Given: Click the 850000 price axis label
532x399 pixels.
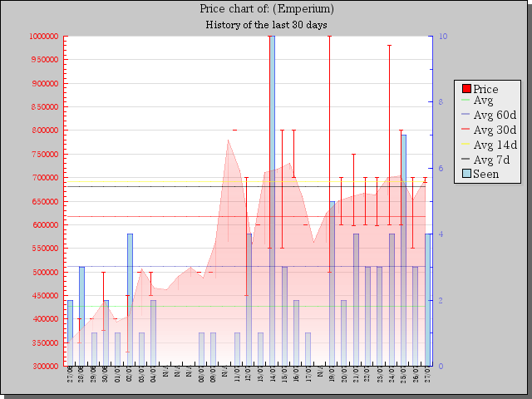Looking at the screenshot, I should coord(45,106).
